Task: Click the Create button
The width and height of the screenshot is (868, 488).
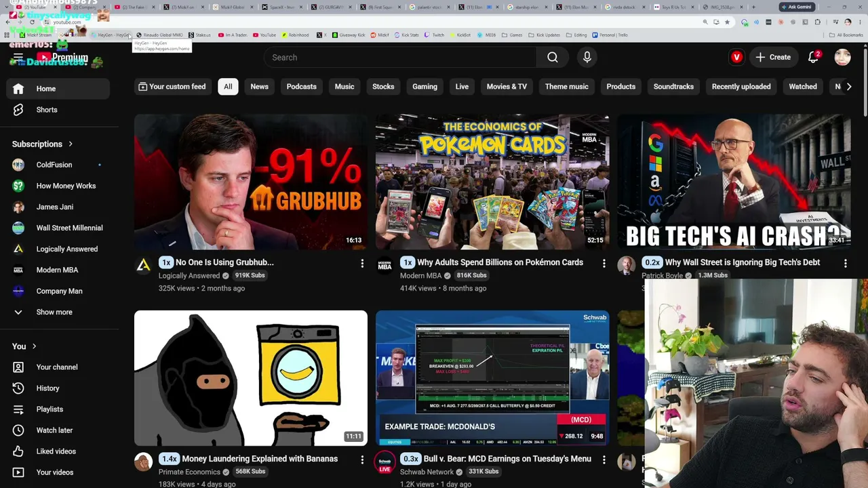Action: click(773, 58)
